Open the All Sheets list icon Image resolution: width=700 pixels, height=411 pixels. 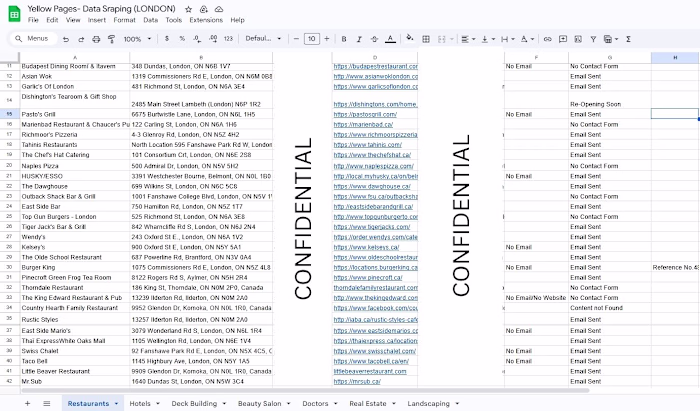(x=46, y=403)
